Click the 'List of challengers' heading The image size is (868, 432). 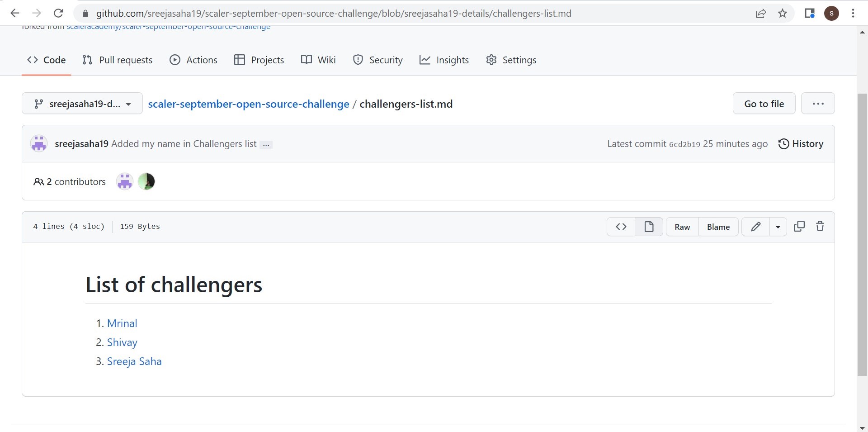click(174, 285)
